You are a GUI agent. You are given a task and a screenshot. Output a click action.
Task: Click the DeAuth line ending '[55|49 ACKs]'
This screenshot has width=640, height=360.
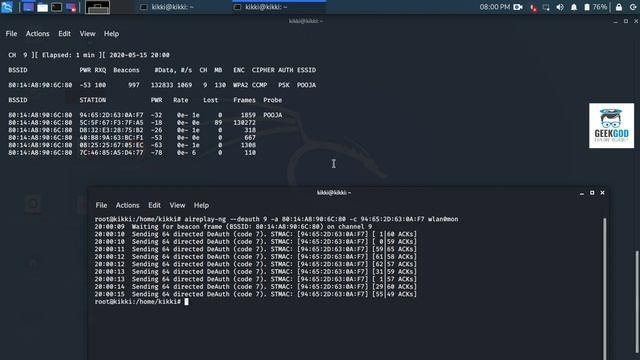coord(256,294)
